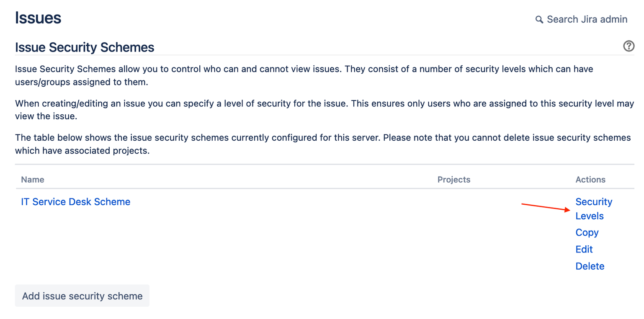This screenshot has width=644, height=319.
Task: Click the magnifying glass search icon
Action: [x=539, y=20]
